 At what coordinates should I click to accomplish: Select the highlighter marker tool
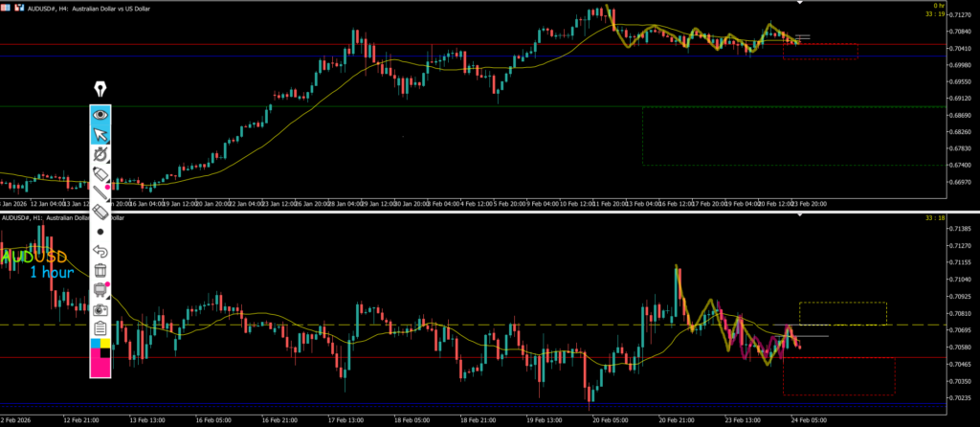click(100, 173)
